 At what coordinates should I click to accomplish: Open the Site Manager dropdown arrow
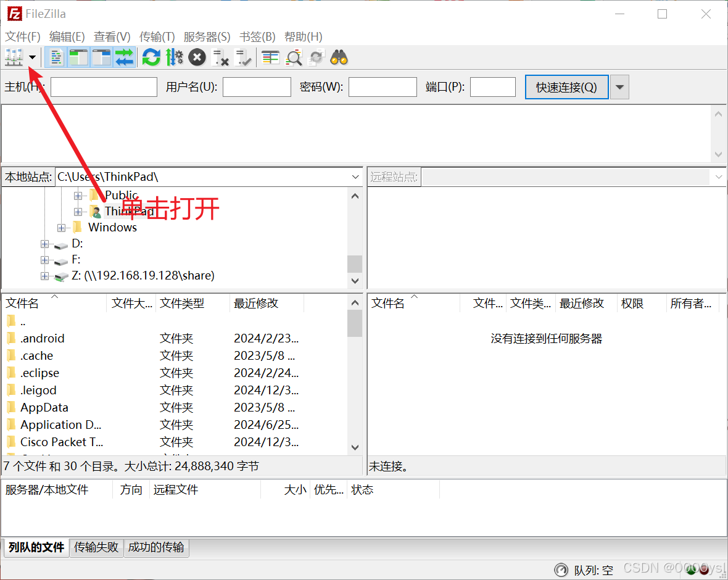coord(33,57)
